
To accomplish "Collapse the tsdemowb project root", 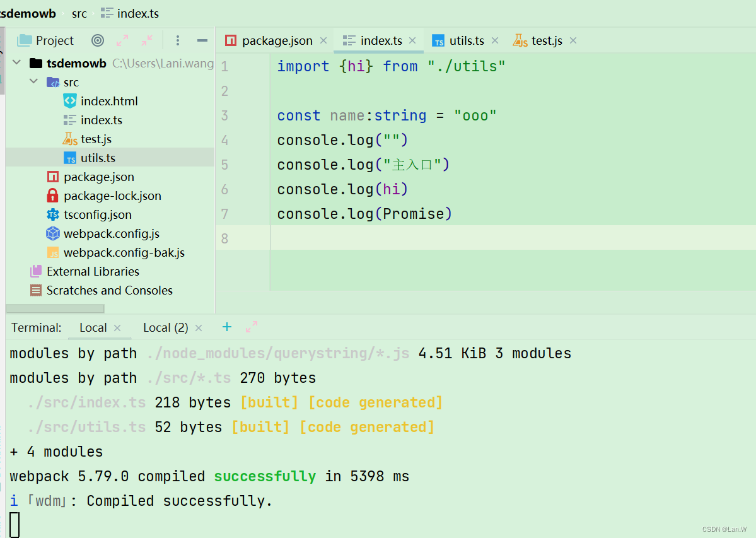I will [16, 62].
